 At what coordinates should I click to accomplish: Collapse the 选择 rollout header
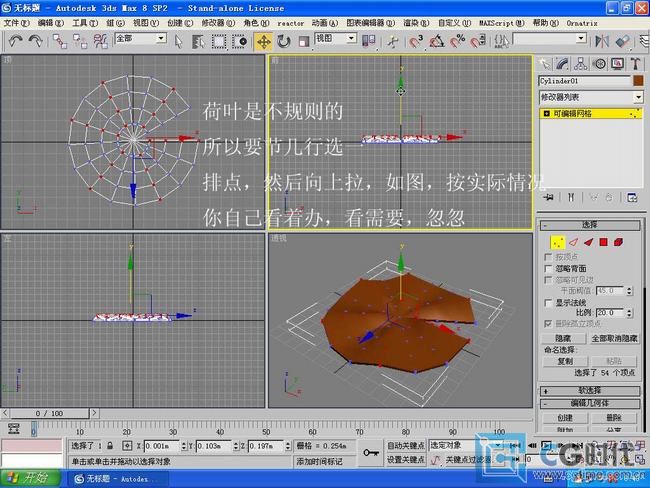(590, 225)
